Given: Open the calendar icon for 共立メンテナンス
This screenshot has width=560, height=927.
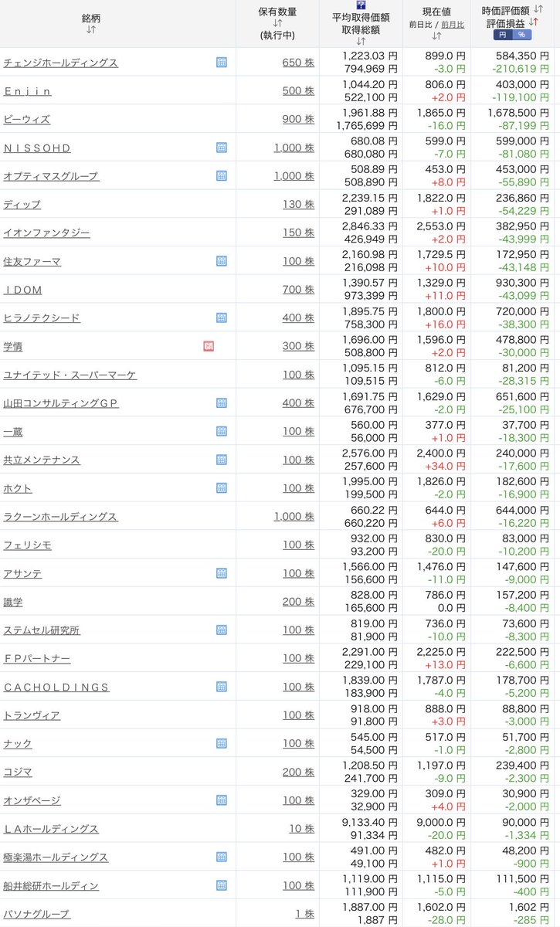Looking at the screenshot, I should point(221,460).
